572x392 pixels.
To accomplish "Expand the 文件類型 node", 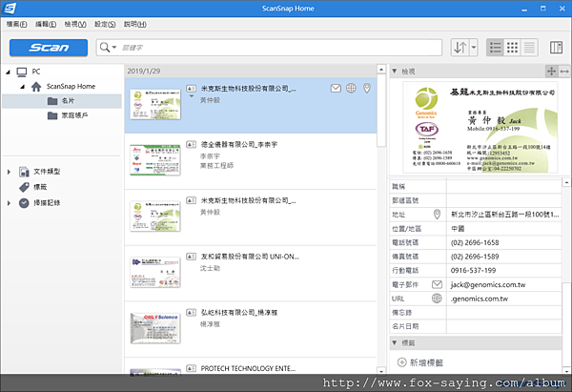I will coord(9,172).
